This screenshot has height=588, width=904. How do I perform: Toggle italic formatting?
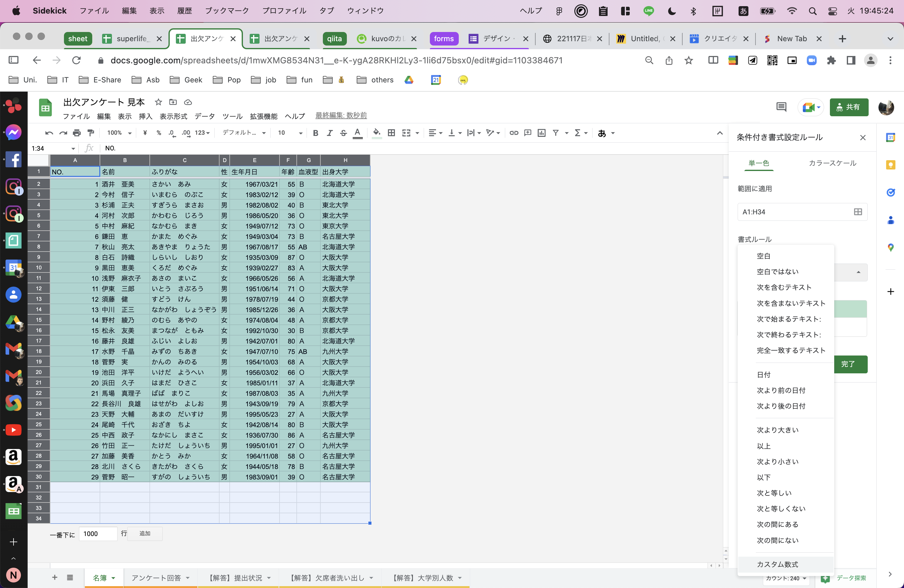(x=329, y=133)
